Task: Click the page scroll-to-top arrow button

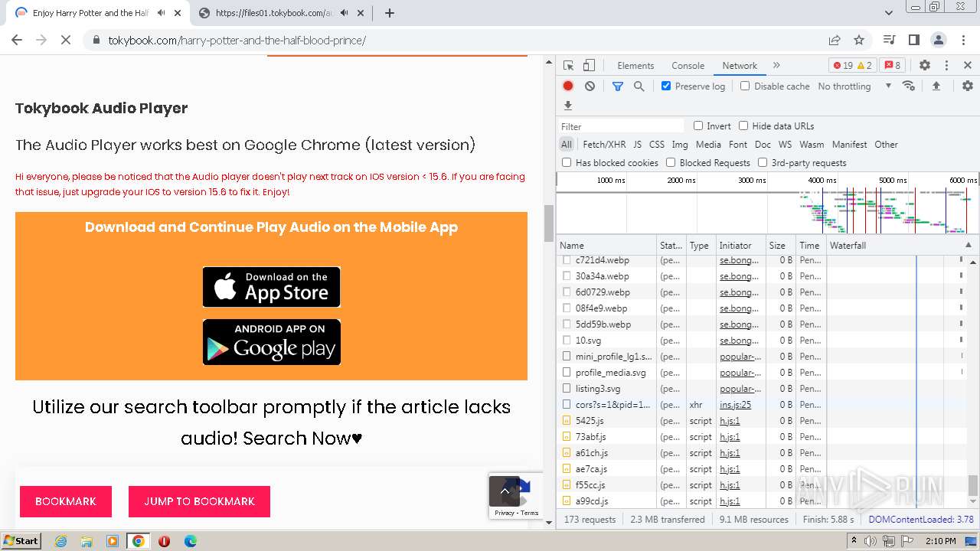Action: [x=505, y=491]
